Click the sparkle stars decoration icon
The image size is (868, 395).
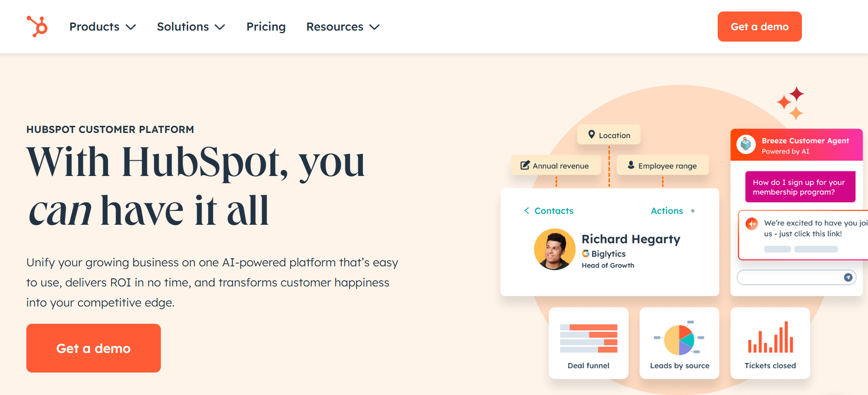pos(790,103)
